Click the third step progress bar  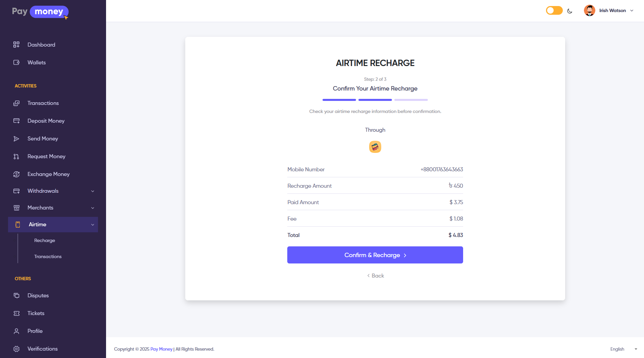411,100
